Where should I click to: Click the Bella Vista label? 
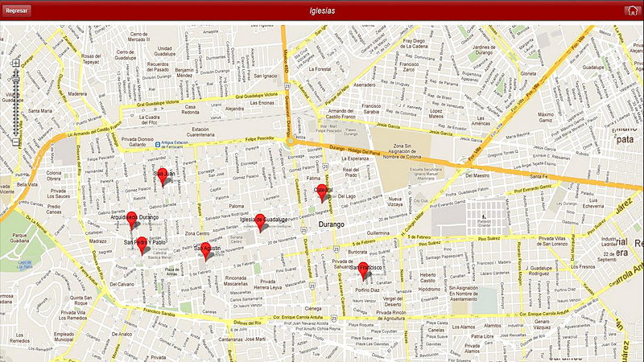pos(27,185)
